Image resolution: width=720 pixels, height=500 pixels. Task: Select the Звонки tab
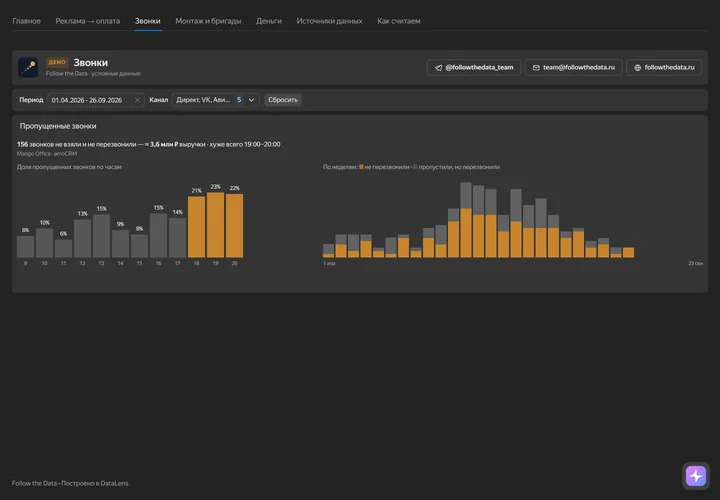(x=147, y=21)
